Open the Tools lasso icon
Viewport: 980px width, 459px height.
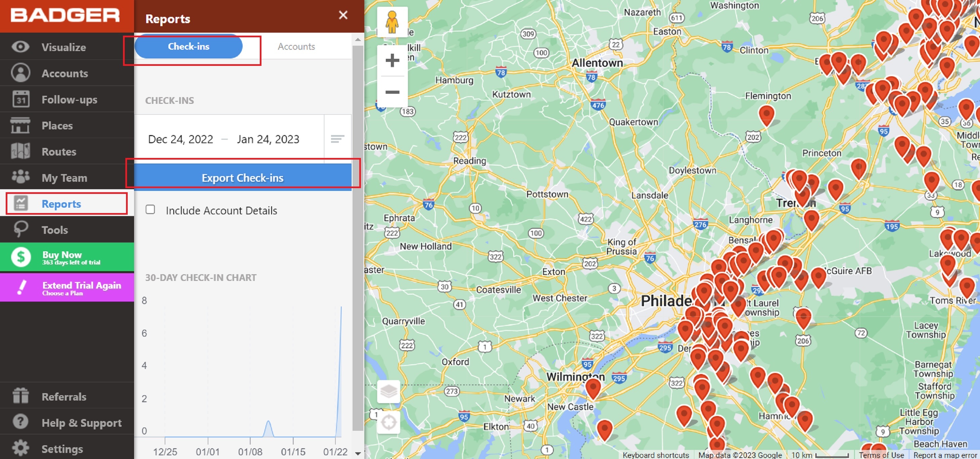(x=20, y=229)
